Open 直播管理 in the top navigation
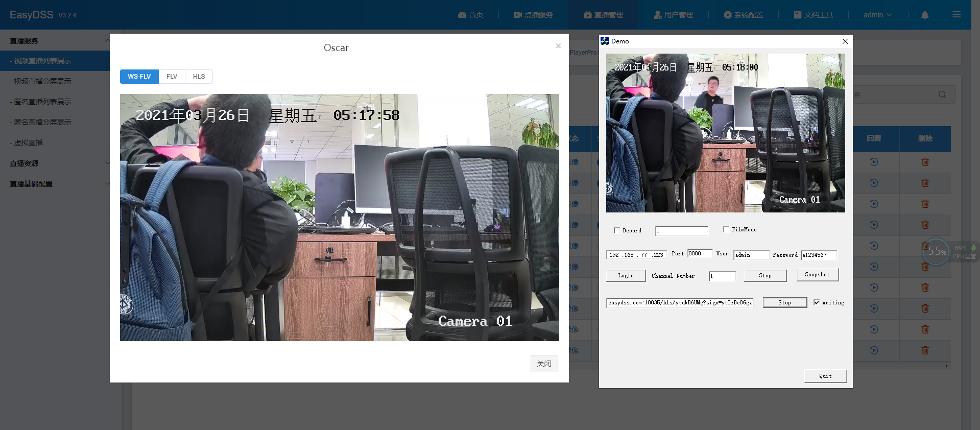The height and width of the screenshot is (430, 980). point(603,15)
